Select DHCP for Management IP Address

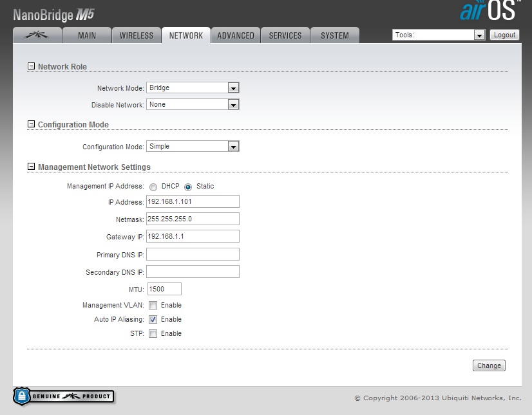tap(153, 187)
